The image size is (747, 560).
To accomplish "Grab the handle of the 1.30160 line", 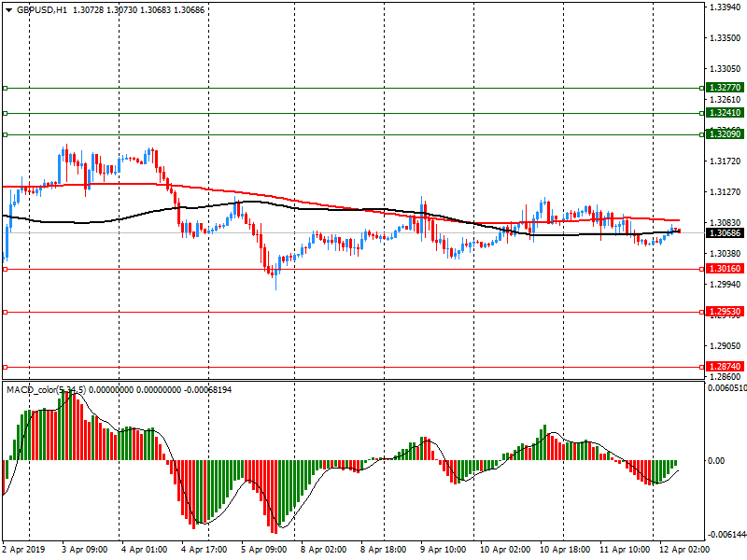I will click(5, 269).
